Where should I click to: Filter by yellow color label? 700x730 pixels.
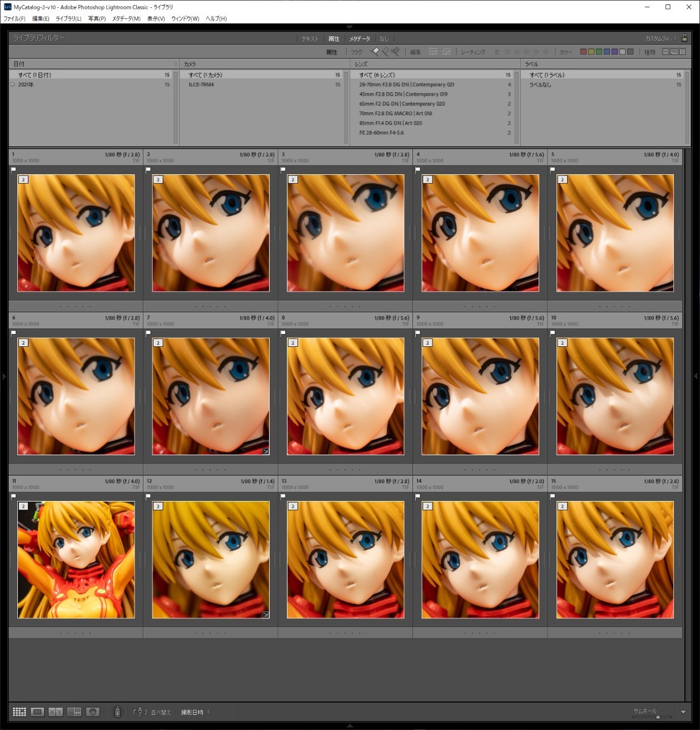pos(591,52)
